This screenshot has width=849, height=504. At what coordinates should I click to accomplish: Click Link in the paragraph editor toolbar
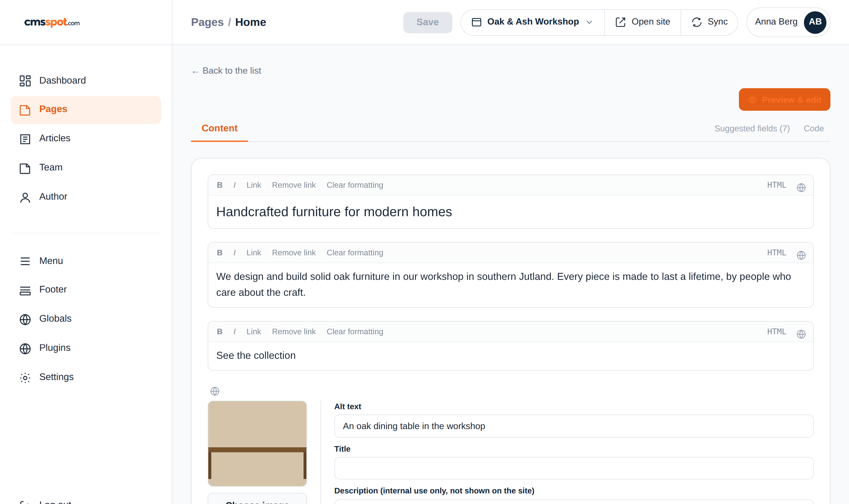click(254, 253)
